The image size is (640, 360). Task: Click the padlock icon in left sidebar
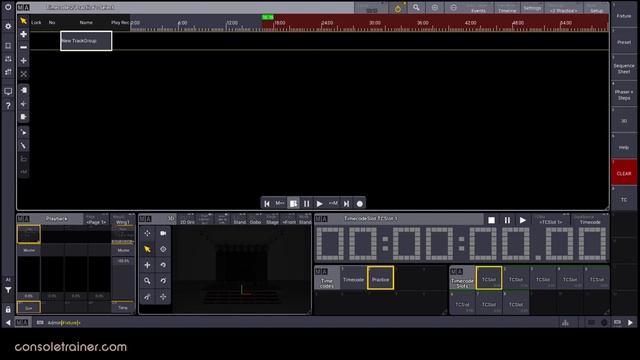[x=8, y=310]
